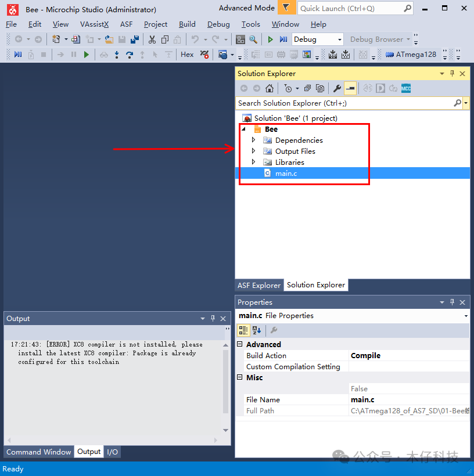Select main.c in Solution Explorer
The width and height of the screenshot is (474, 476).
286,174
